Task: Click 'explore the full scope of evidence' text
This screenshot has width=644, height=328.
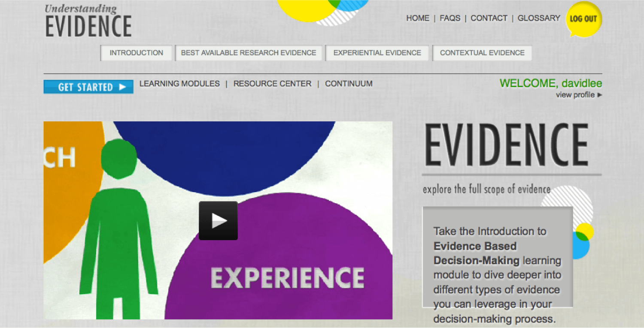Action: (x=486, y=189)
